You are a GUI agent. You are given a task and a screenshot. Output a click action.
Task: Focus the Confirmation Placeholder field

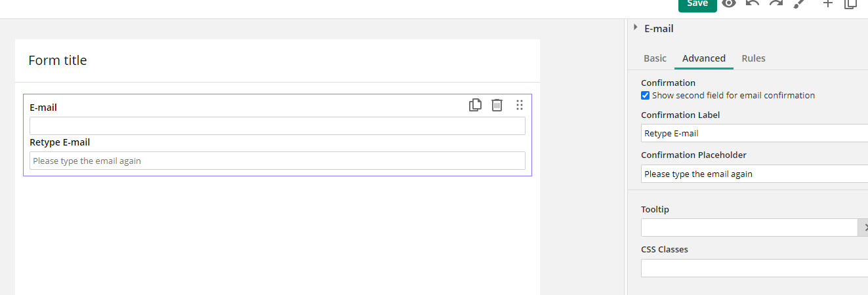click(x=754, y=174)
